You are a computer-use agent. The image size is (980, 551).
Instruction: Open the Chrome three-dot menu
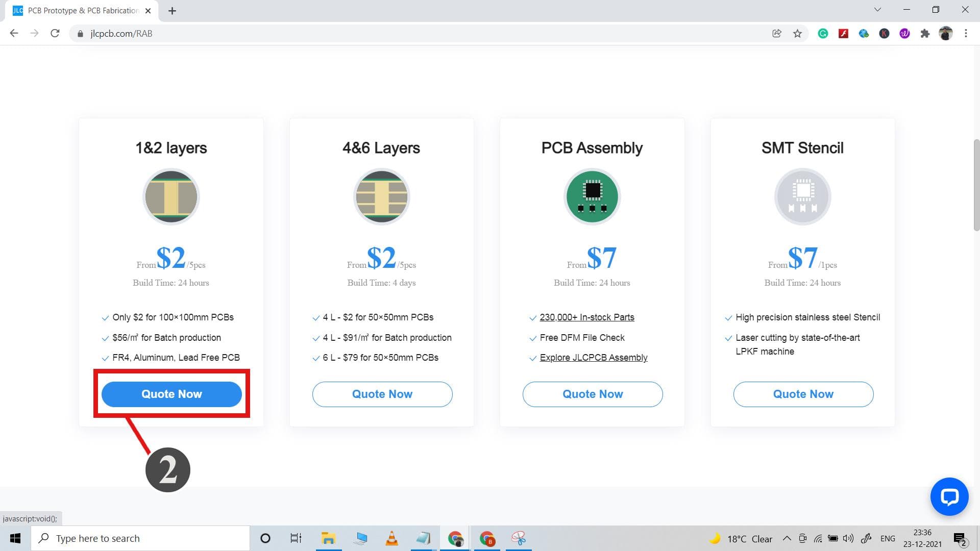[x=966, y=33]
